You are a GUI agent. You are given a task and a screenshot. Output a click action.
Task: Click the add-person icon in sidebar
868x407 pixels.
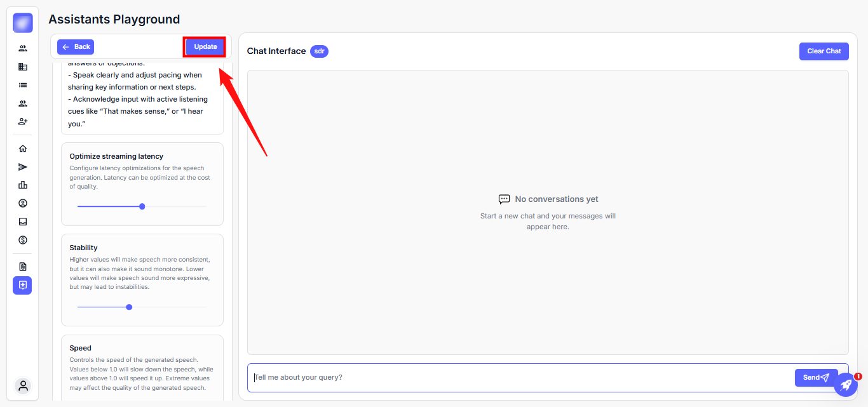[23, 121]
